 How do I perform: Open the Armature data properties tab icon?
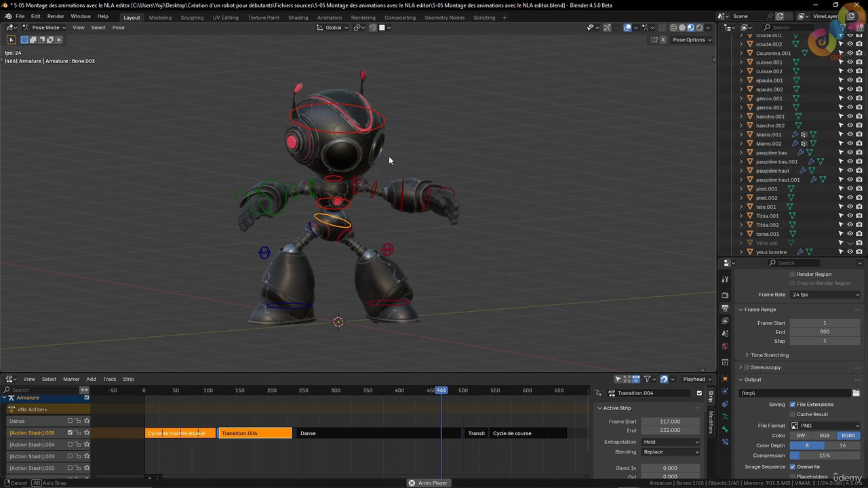(725, 417)
